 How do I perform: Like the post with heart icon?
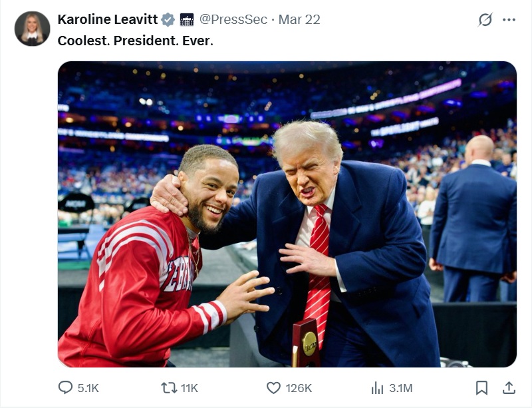coord(273,387)
